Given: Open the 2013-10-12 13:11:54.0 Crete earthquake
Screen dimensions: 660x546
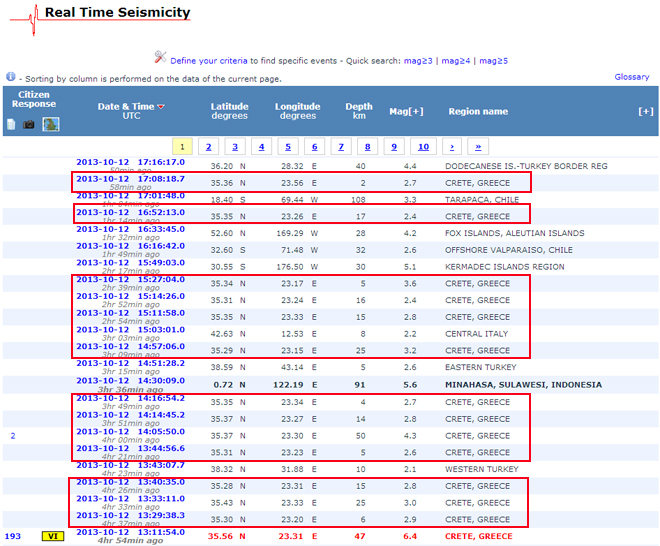Looking at the screenshot, I should (130, 532).
